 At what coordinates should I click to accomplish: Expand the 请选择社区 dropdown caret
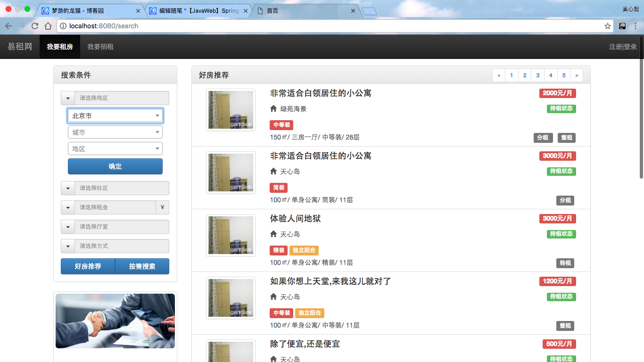(68, 188)
